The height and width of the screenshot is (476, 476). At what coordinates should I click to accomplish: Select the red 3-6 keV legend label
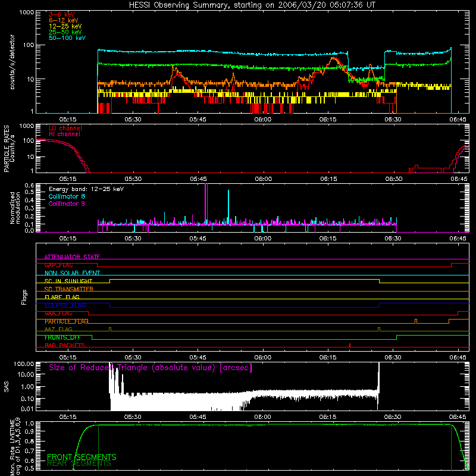point(62,14)
